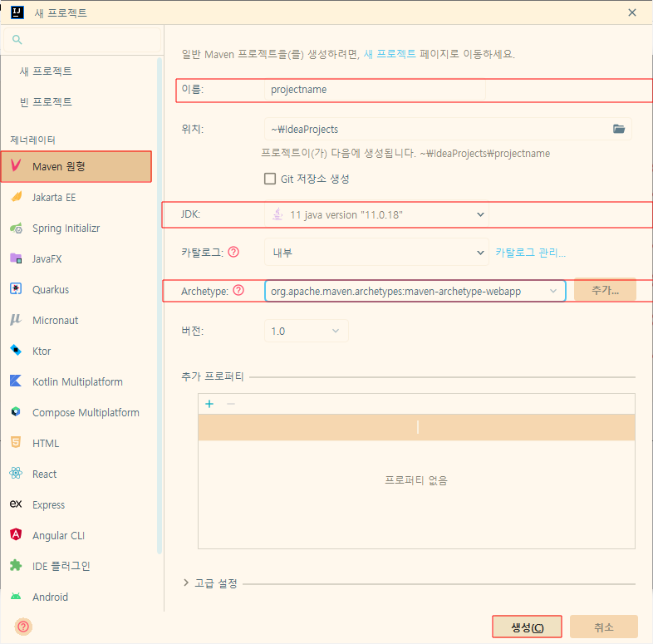
Task: Click the Quarkus generator icon
Action: [x=16, y=288]
